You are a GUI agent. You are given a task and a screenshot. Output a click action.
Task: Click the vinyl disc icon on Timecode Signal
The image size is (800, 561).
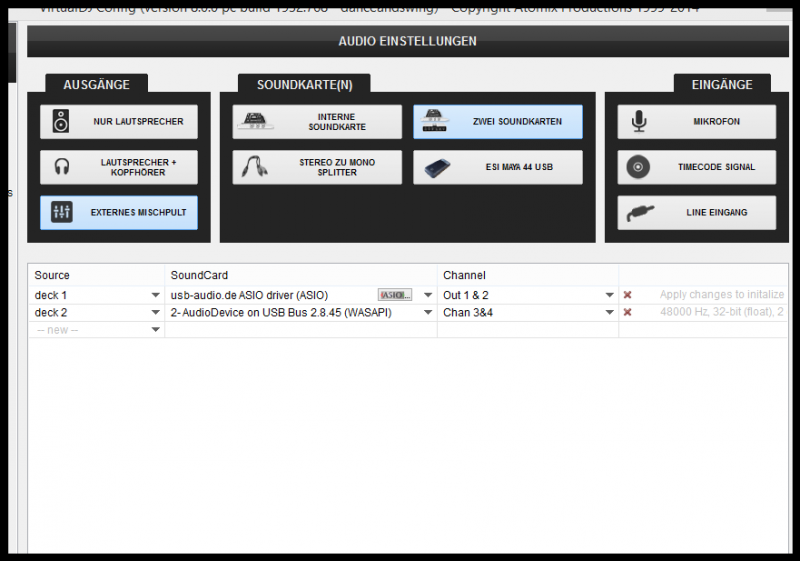[x=638, y=167]
